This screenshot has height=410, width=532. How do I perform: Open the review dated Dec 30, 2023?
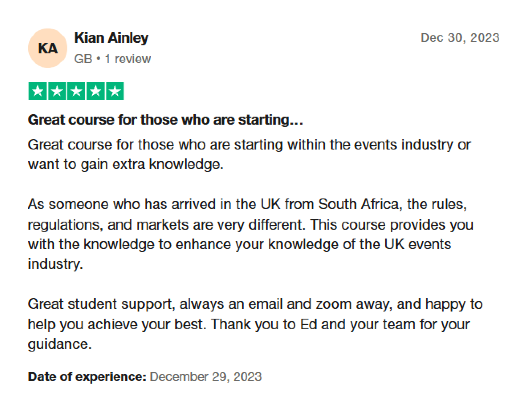point(460,38)
